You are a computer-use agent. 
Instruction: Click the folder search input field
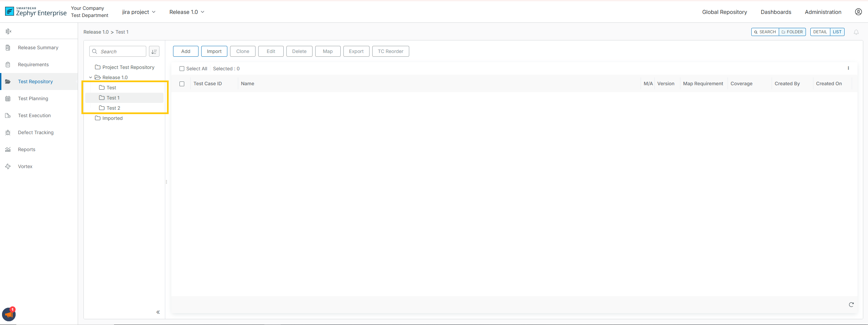[117, 51]
